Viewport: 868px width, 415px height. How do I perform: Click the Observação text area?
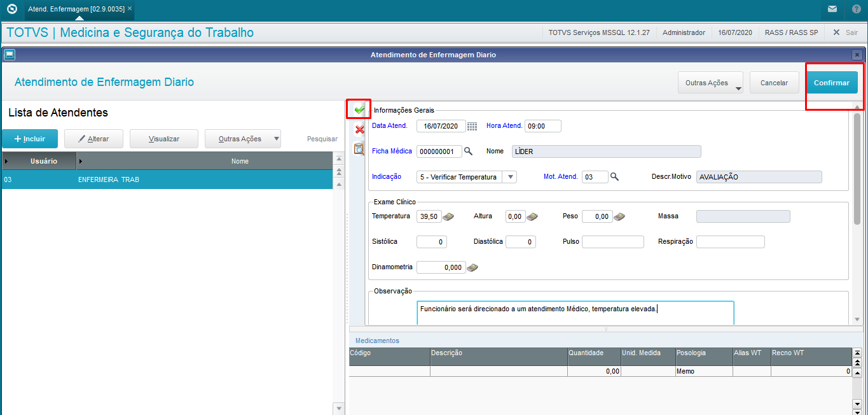tap(575, 313)
